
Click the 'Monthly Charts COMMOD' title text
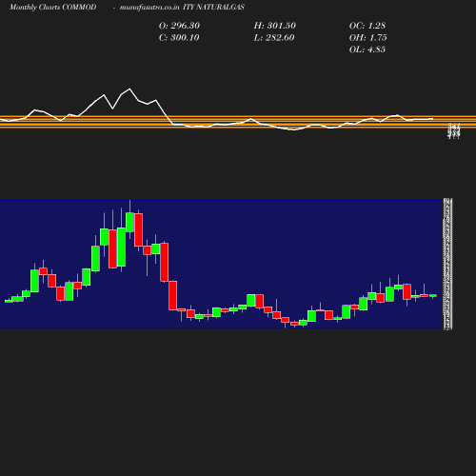coord(52,7)
